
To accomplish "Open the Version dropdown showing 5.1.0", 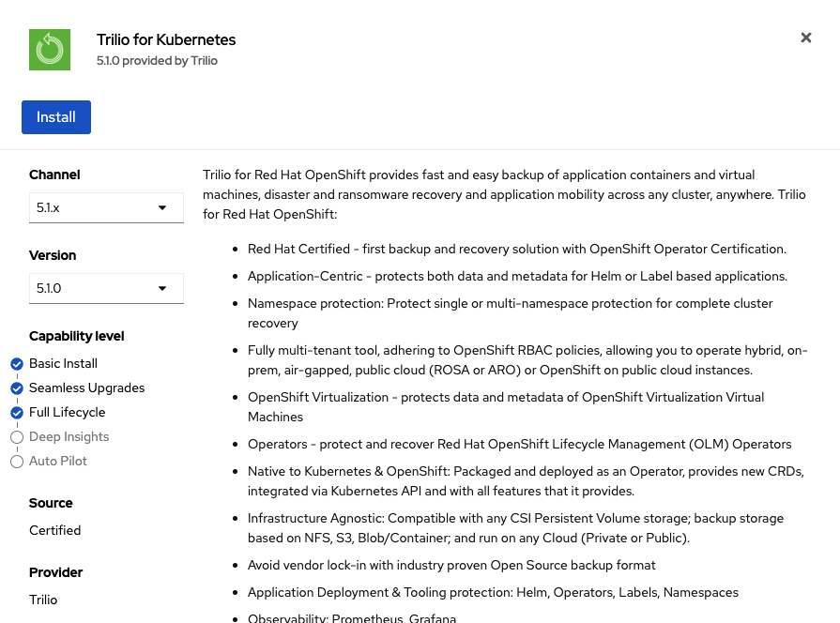I will 106,289.
